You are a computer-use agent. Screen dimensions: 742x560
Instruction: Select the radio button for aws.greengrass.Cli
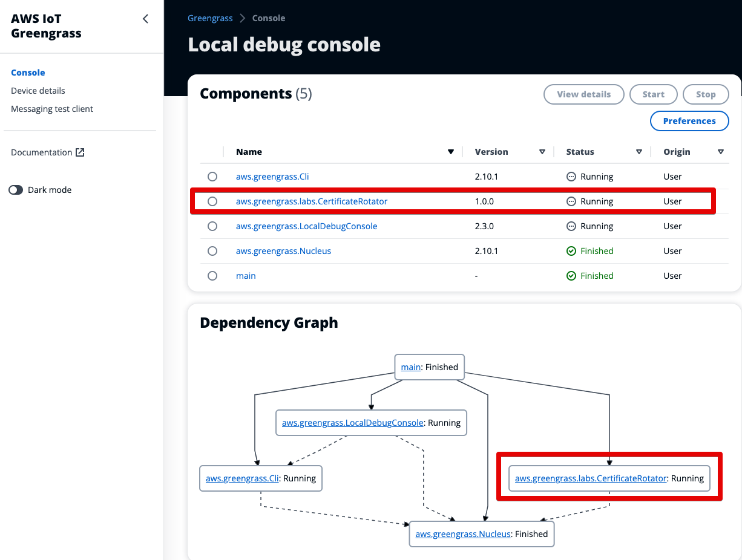coord(212,176)
